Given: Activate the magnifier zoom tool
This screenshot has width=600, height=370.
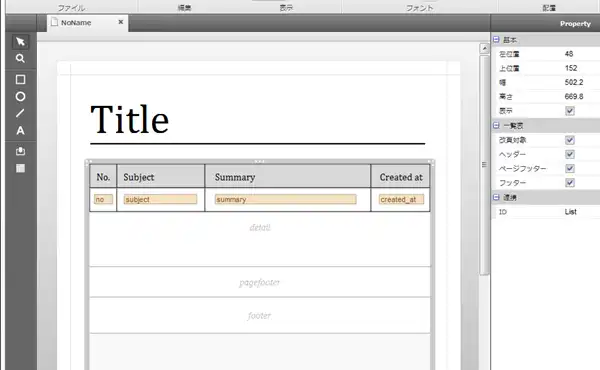Looking at the screenshot, I should (x=20, y=58).
